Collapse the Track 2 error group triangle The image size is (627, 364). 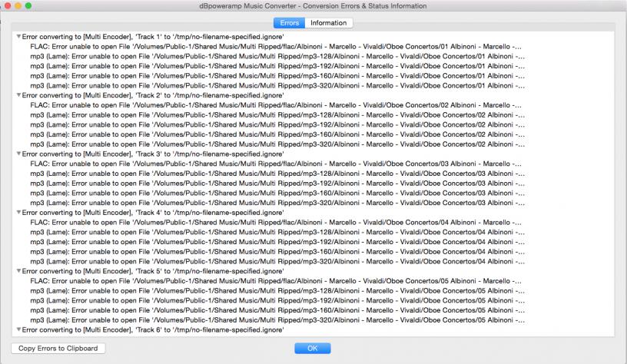point(19,95)
